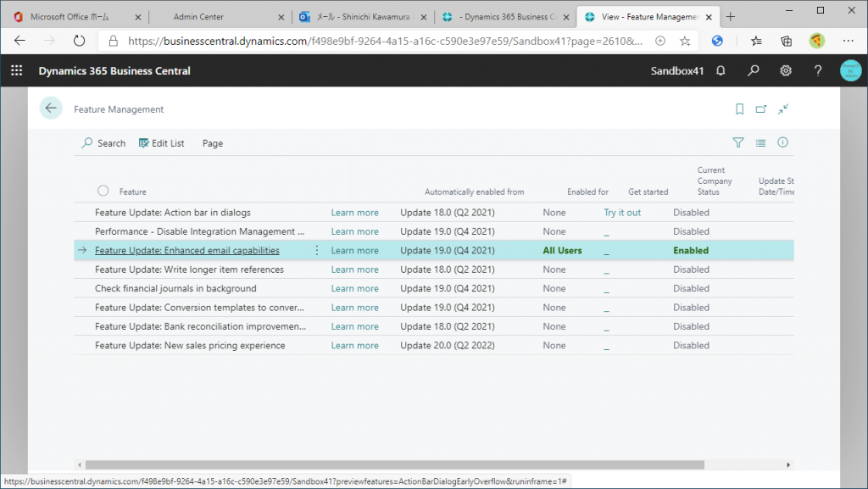Toggle the filter pane
868x489 pixels.
738,142
